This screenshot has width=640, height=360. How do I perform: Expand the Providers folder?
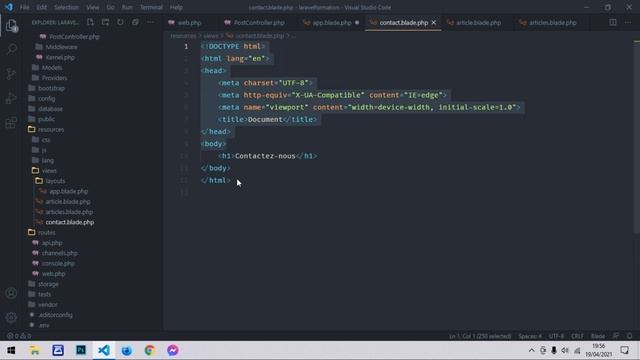pos(54,78)
